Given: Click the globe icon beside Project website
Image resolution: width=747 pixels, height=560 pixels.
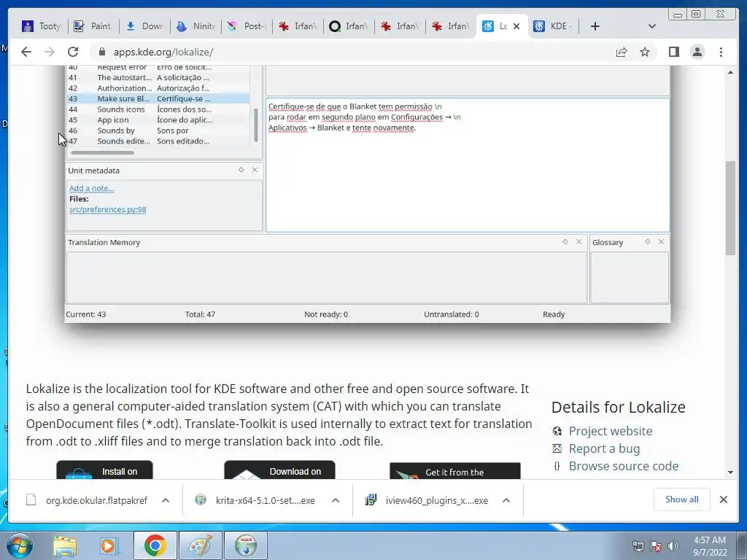Looking at the screenshot, I should click(557, 431).
